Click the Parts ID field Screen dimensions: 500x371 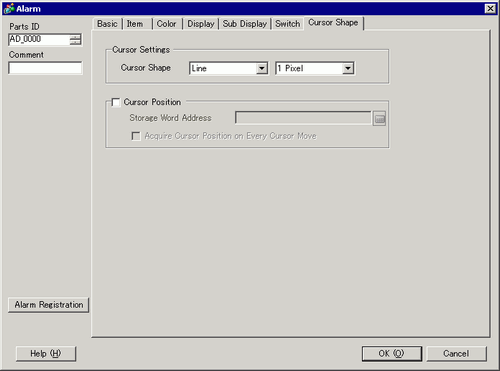pyautogui.click(x=39, y=39)
